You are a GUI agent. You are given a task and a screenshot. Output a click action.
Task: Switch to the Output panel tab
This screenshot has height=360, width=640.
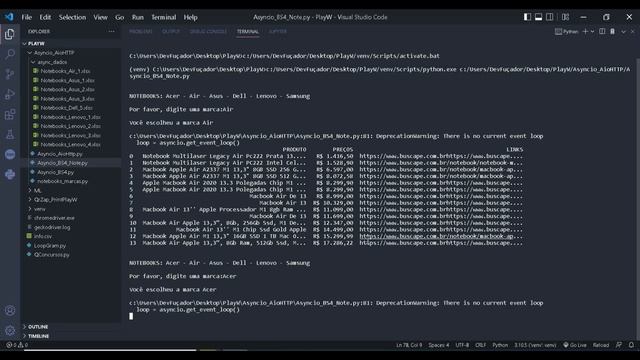(171, 31)
